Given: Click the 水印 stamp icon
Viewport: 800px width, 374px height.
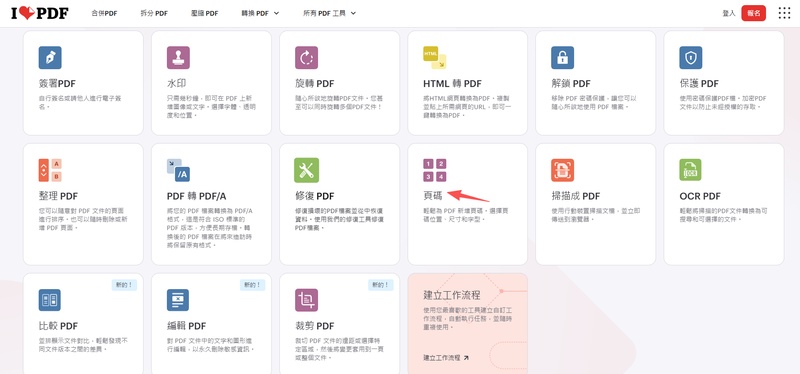Looking at the screenshot, I should pyautogui.click(x=178, y=58).
